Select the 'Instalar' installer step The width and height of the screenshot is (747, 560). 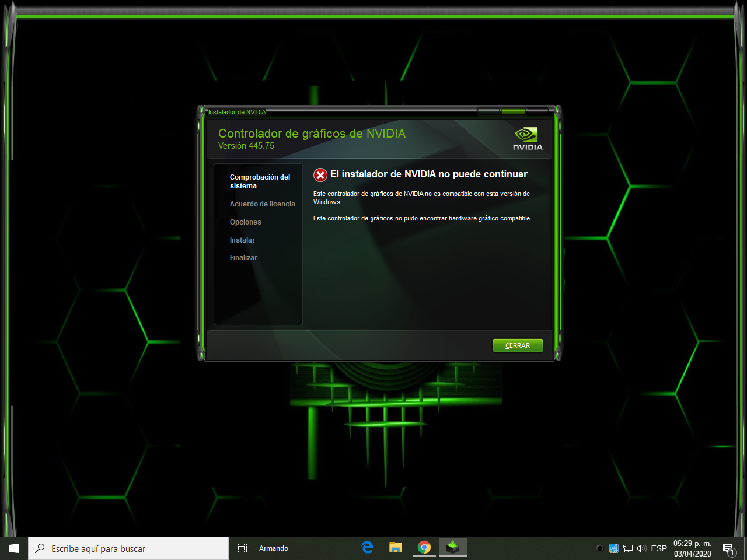click(242, 240)
